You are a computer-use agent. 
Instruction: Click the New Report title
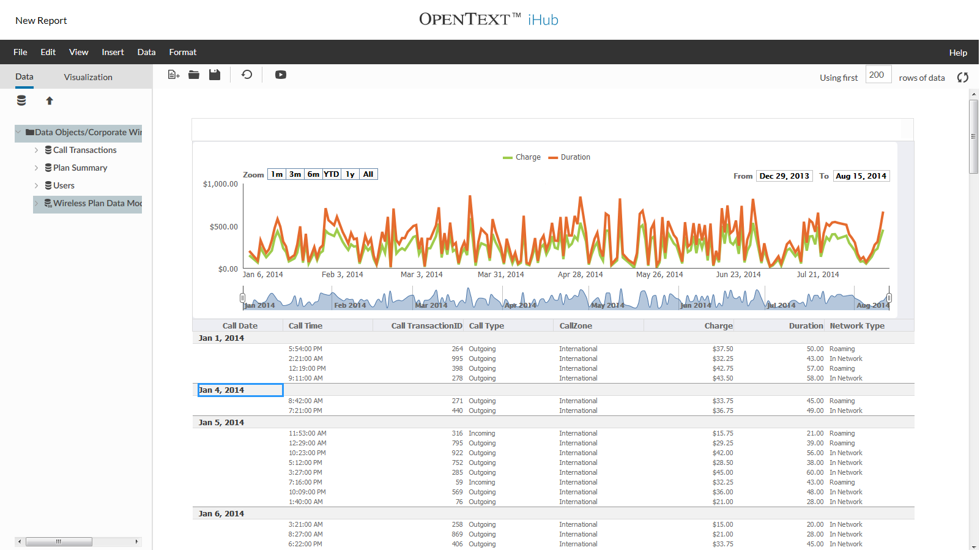coord(41,20)
